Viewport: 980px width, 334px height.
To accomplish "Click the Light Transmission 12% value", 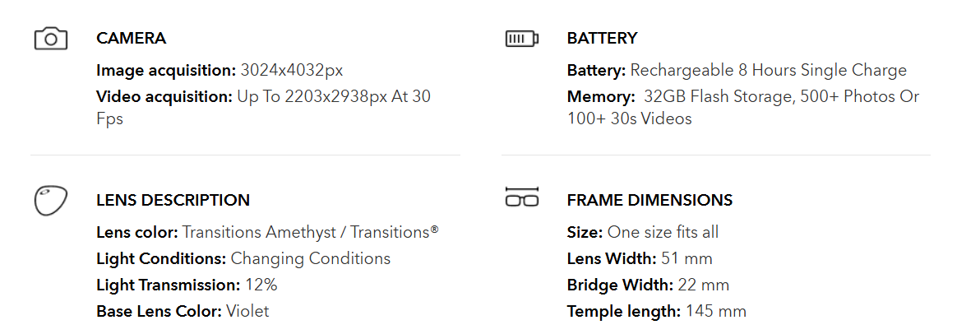I will coord(261,285).
